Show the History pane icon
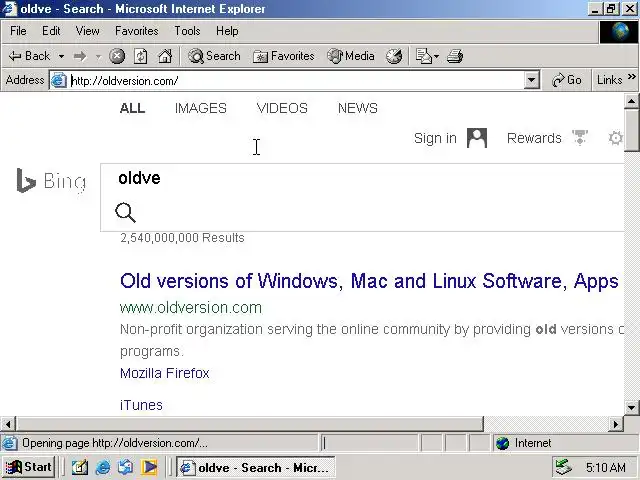 pos(394,56)
